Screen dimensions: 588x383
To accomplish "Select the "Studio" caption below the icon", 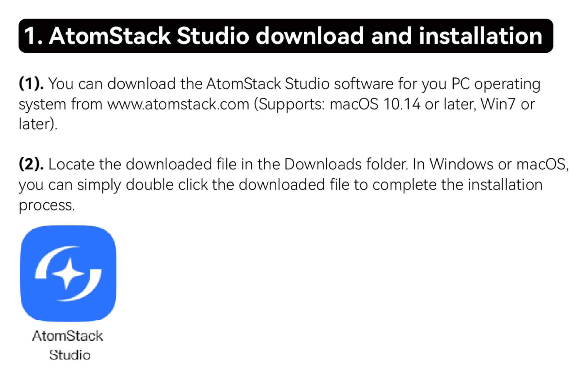I will coord(70,355).
